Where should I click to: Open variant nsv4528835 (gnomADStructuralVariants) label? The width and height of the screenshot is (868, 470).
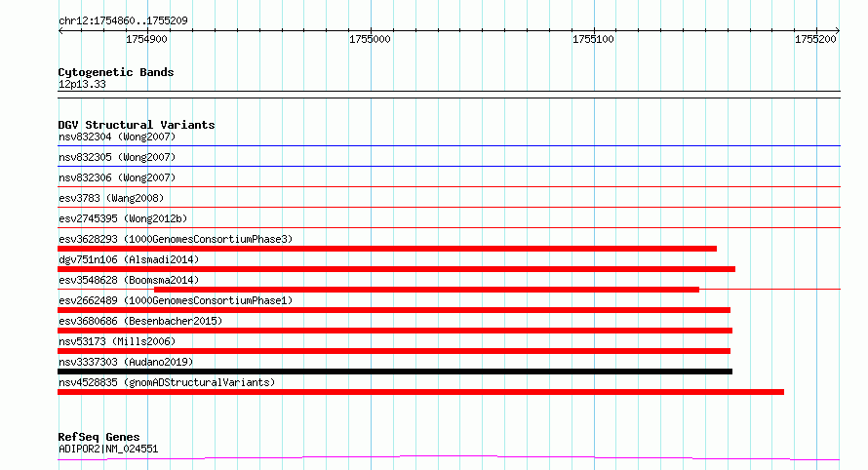coord(167,382)
